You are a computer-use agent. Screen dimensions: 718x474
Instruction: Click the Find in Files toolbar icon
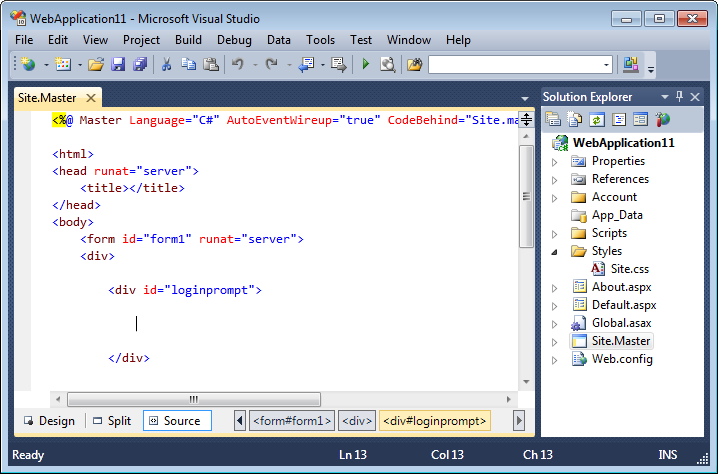click(387, 65)
